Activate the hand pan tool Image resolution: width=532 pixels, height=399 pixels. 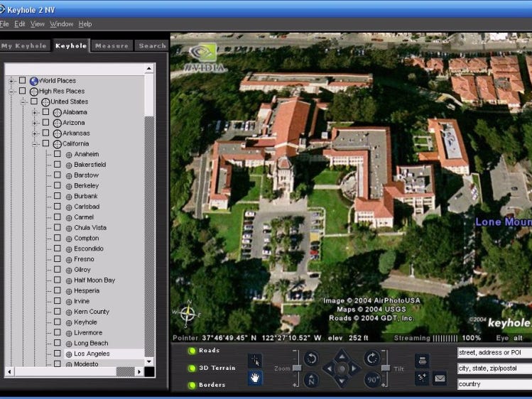255,378
